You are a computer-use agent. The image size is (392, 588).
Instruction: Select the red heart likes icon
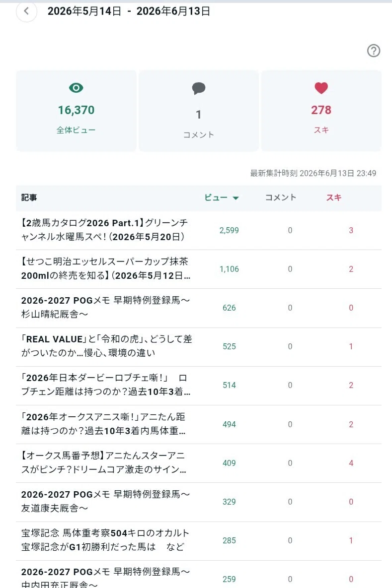pos(321,88)
